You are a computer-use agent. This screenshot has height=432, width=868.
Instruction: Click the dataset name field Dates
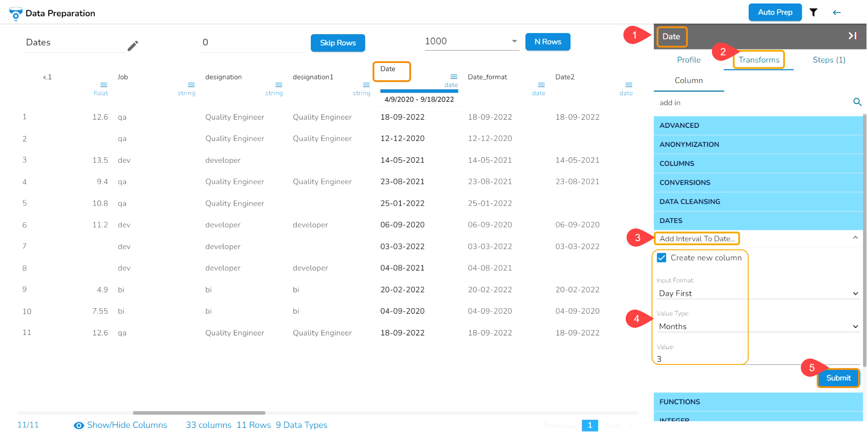click(x=75, y=43)
